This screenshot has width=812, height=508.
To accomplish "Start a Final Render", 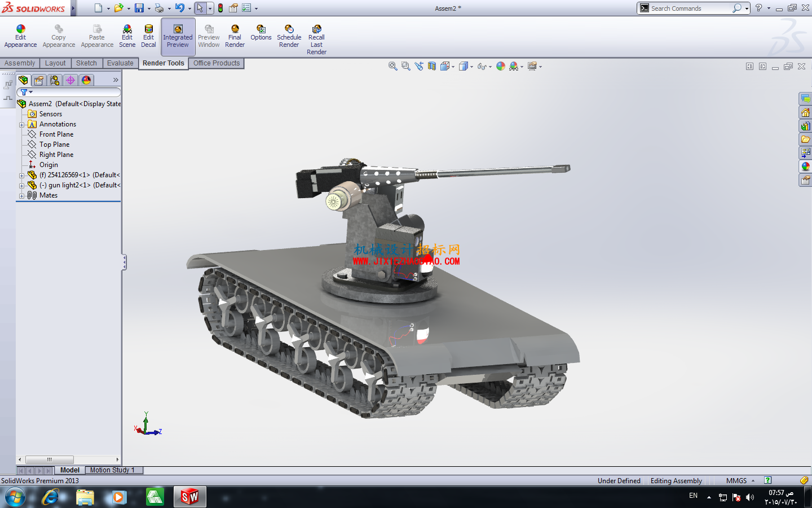I will 235,36.
